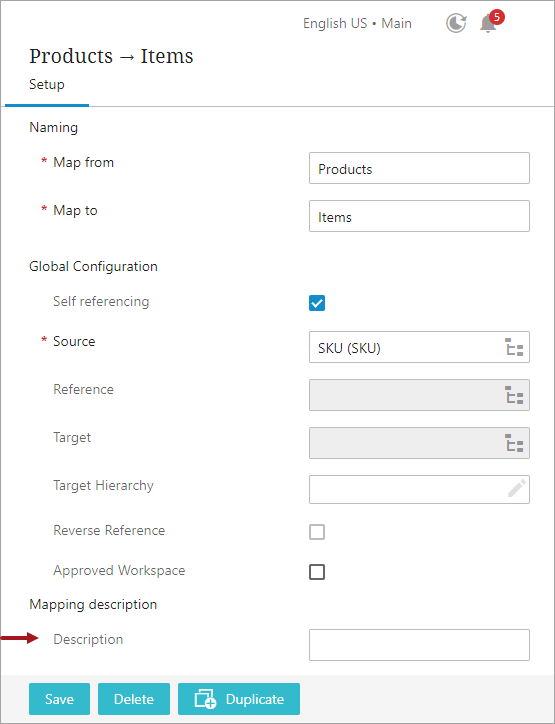Click the Map to input containing Items

419,216
